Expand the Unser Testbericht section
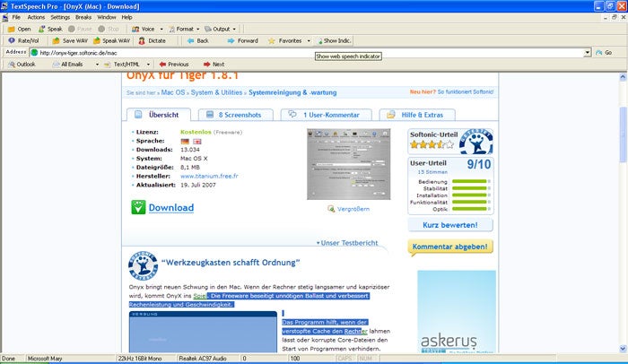This screenshot has height=364, width=628. tap(347, 243)
